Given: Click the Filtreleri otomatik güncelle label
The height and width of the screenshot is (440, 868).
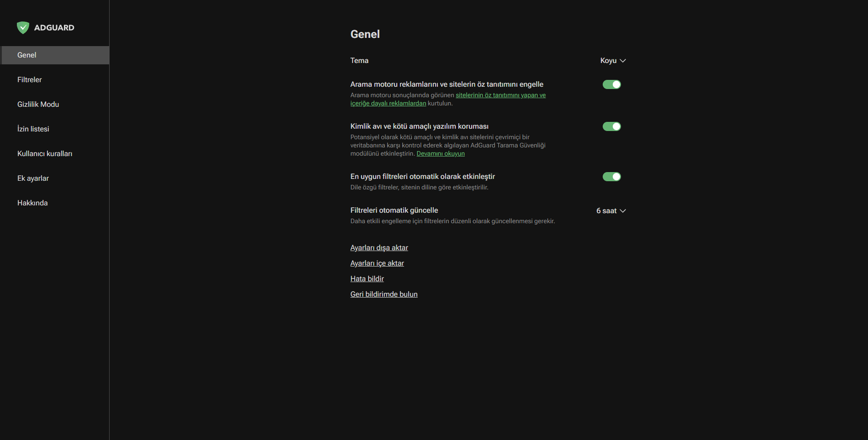Looking at the screenshot, I should click(x=394, y=210).
